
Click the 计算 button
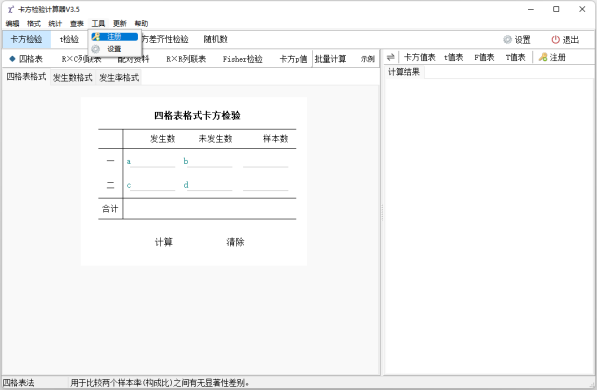(164, 242)
